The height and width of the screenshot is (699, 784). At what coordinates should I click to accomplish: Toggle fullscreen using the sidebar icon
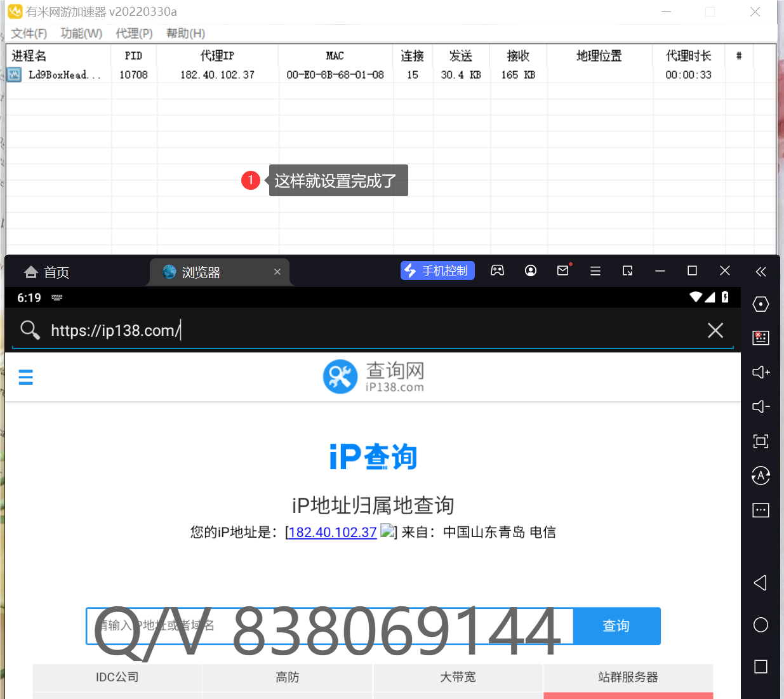pyautogui.click(x=761, y=441)
